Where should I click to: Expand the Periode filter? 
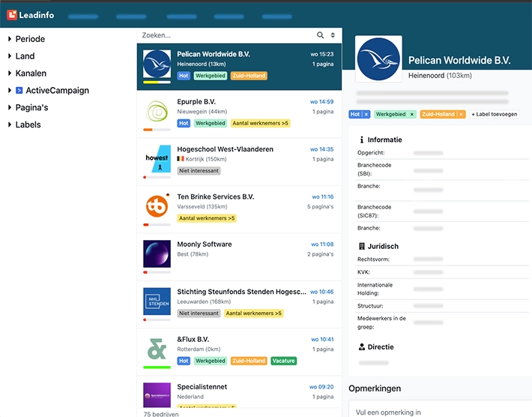click(x=26, y=39)
